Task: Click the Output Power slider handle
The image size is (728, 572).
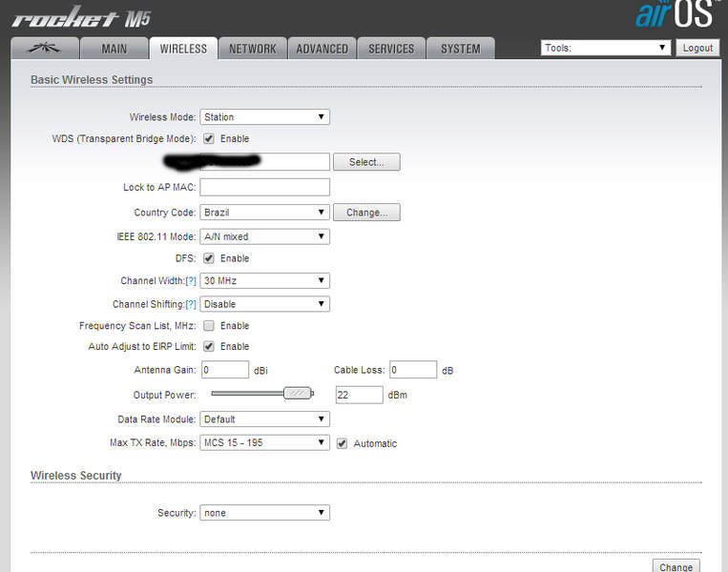Action: click(x=297, y=394)
